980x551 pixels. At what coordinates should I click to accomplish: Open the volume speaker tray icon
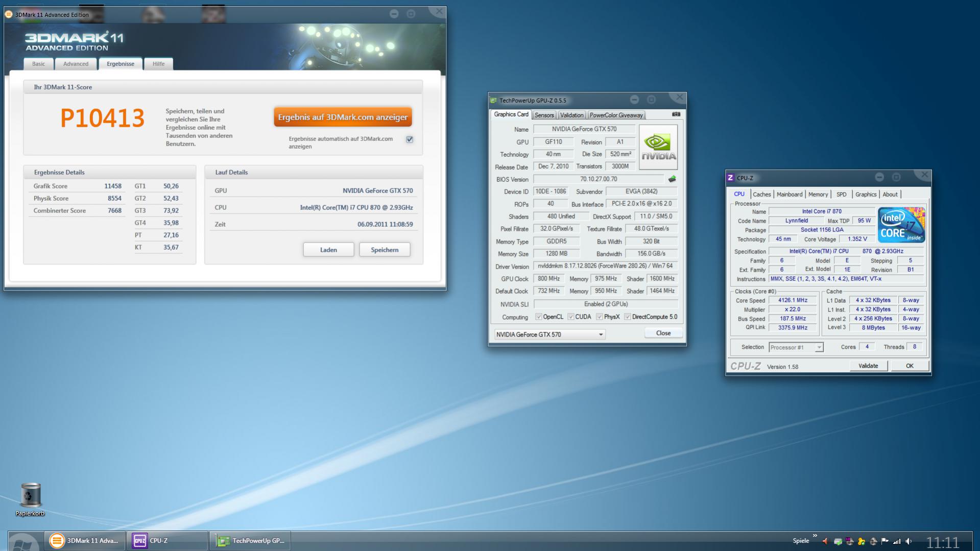coord(909,541)
